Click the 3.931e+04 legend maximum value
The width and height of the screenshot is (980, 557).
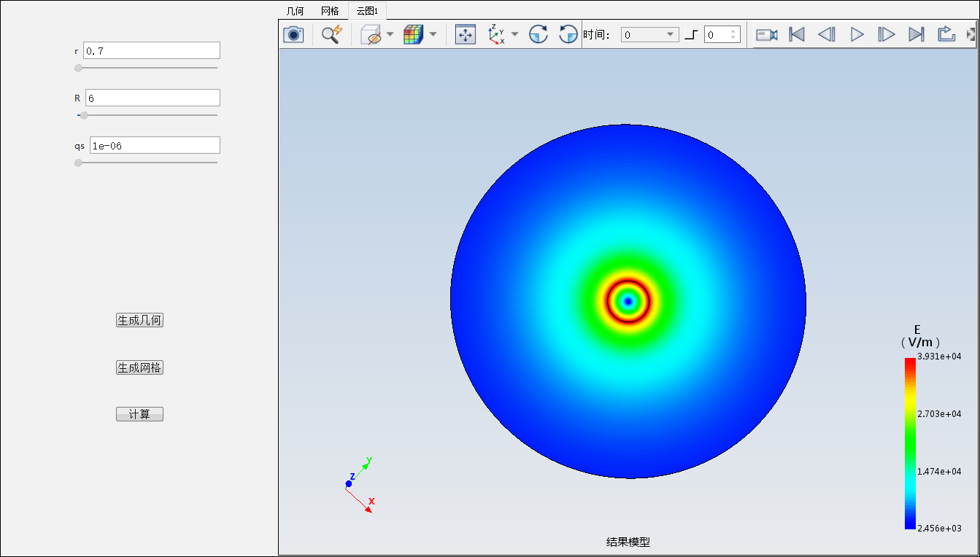(x=939, y=357)
